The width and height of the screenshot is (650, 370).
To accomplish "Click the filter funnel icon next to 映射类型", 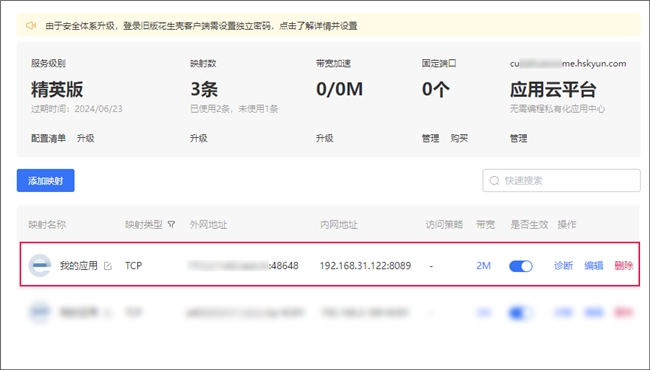I will [171, 225].
